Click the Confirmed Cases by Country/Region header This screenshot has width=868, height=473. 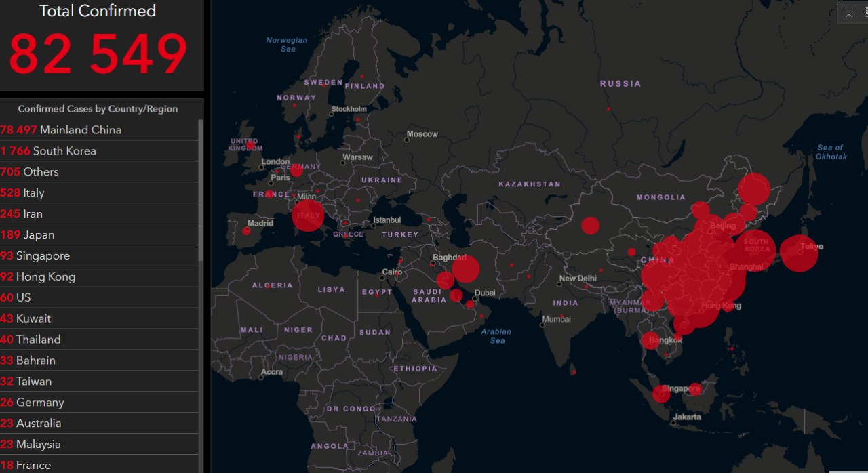pyautogui.click(x=98, y=109)
